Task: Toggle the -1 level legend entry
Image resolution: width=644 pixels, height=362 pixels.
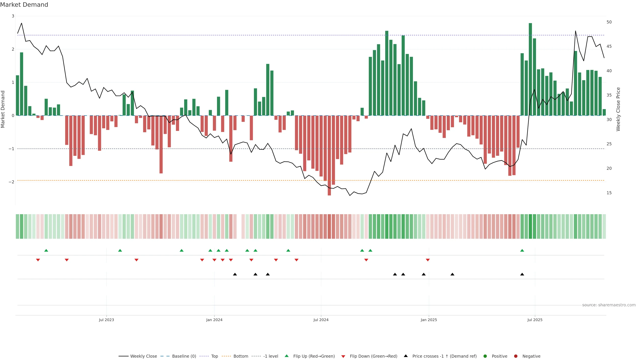Action: point(271,356)
